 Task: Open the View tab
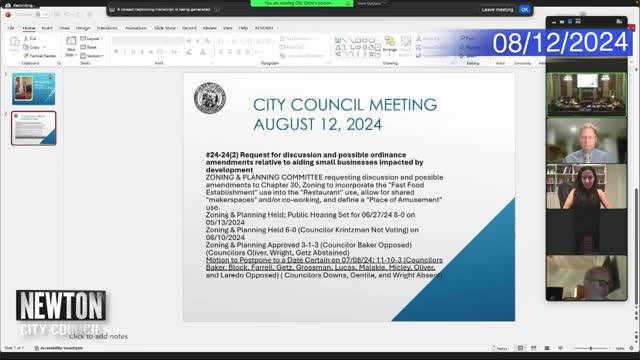(227, 28)
